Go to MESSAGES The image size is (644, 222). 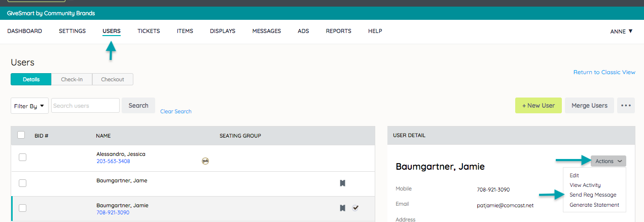pos(267,31)
